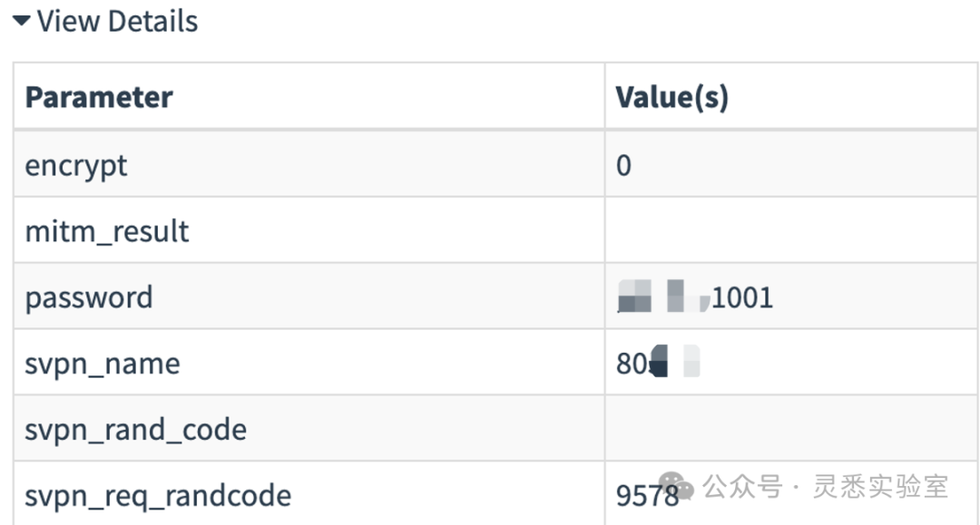Select the encrypt value 0
The height and width of the screenshot is (525, 980).
[x=623, y=166]
